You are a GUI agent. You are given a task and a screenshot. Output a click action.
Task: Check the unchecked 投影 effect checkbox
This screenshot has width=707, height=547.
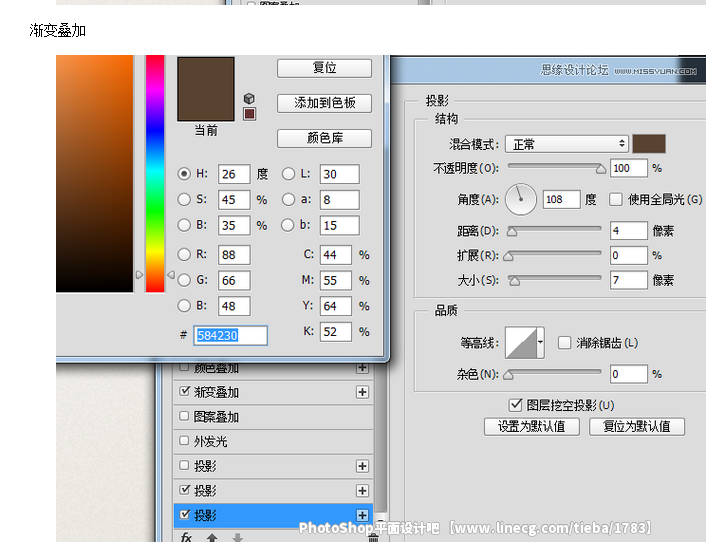click(x=184, y=465)
